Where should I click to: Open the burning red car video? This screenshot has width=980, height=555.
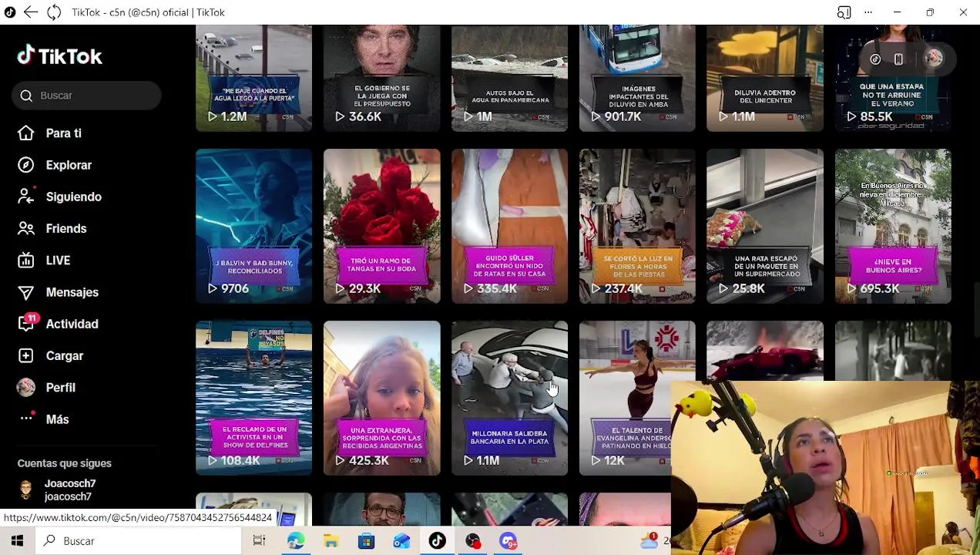[x=765, y=351]
